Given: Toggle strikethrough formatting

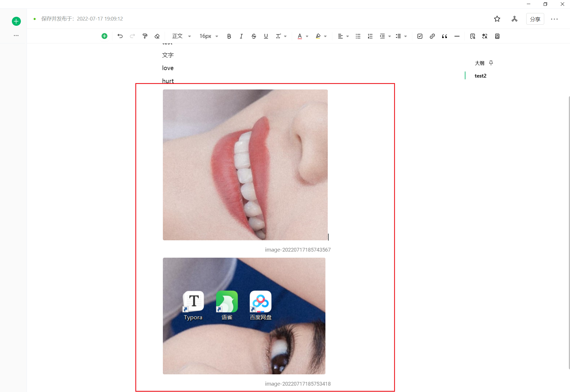Looking at the screenshot, I should point(254,36).
